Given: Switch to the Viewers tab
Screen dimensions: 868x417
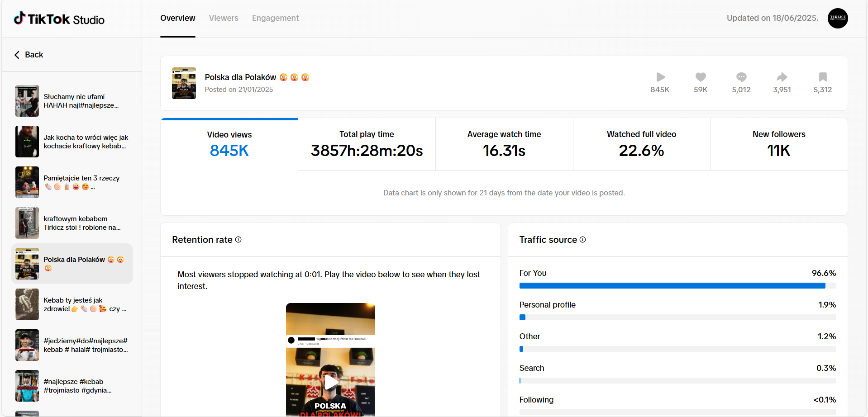Looking at the screenshot, I should (x=224, y=18).
